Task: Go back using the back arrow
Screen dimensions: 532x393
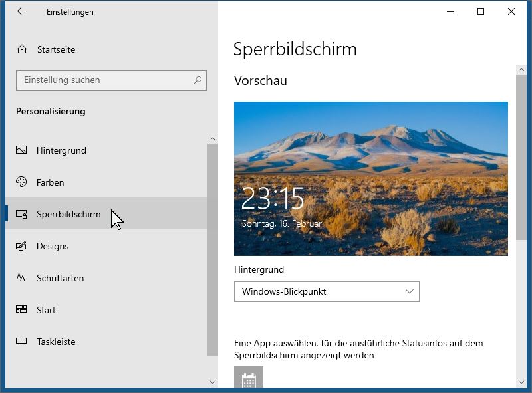Action: [x=21, y=11]
